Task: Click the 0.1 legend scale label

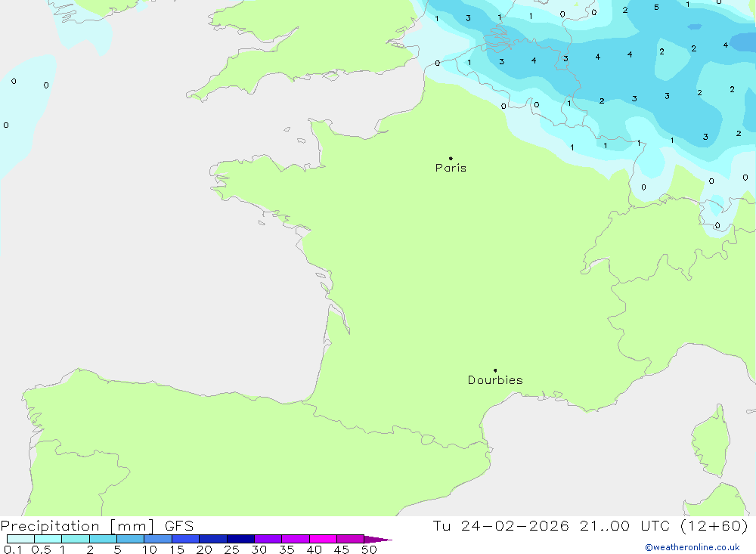Action: point(13,549)
